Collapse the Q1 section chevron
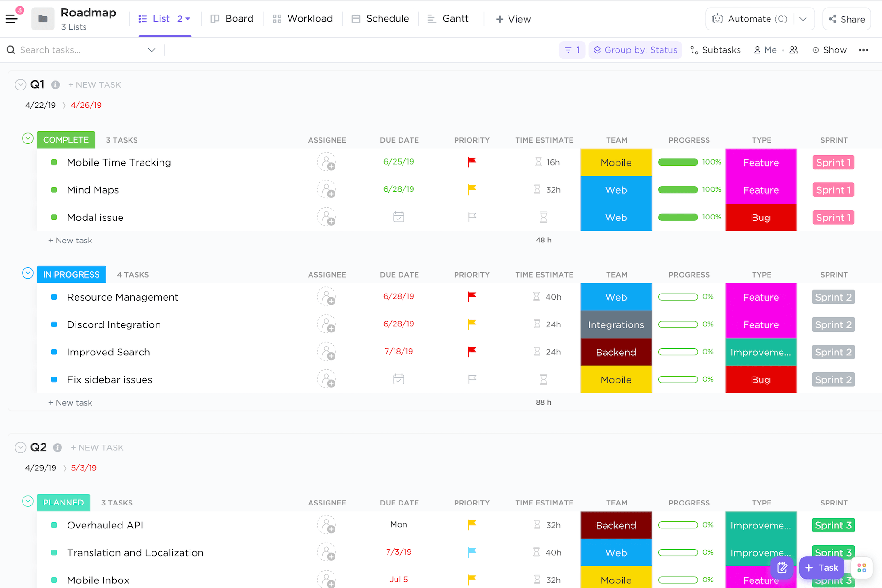Screen dimensions: 882x588 tap(21, 84)
